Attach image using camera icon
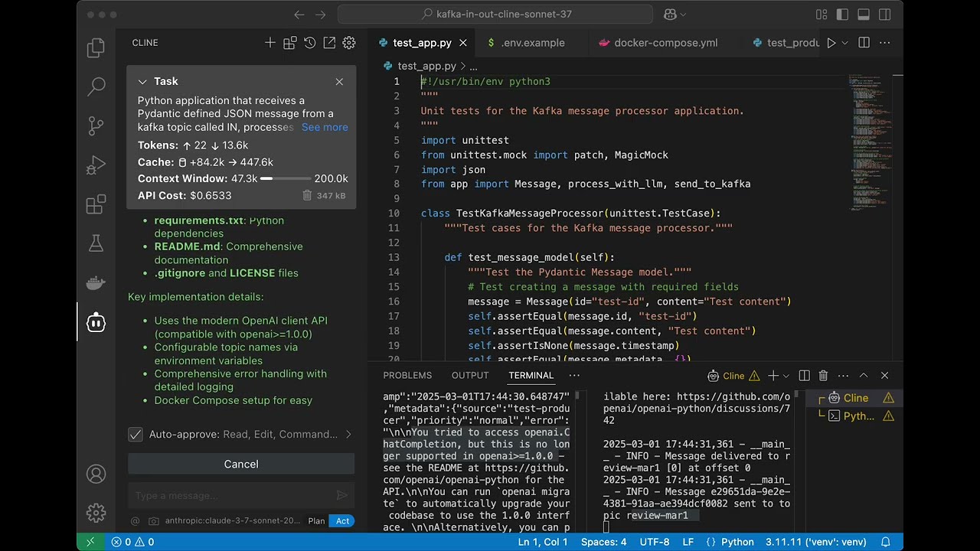The width and height of the screenshot is (980, 551). coord(154,520)
